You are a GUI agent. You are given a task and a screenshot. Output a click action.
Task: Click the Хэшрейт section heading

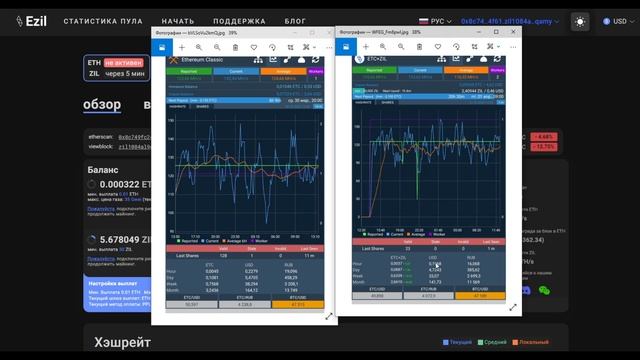coord(122,342)
